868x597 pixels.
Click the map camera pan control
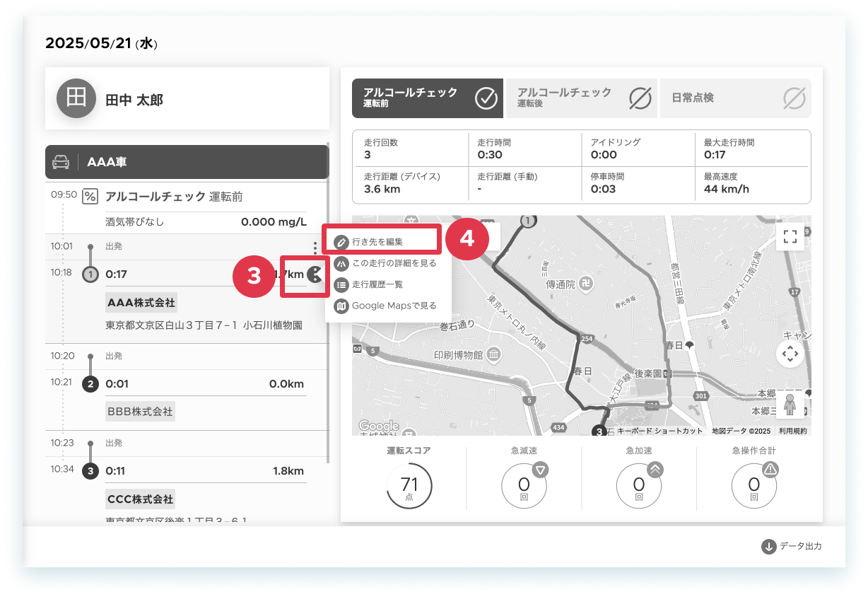click(790, 354)
